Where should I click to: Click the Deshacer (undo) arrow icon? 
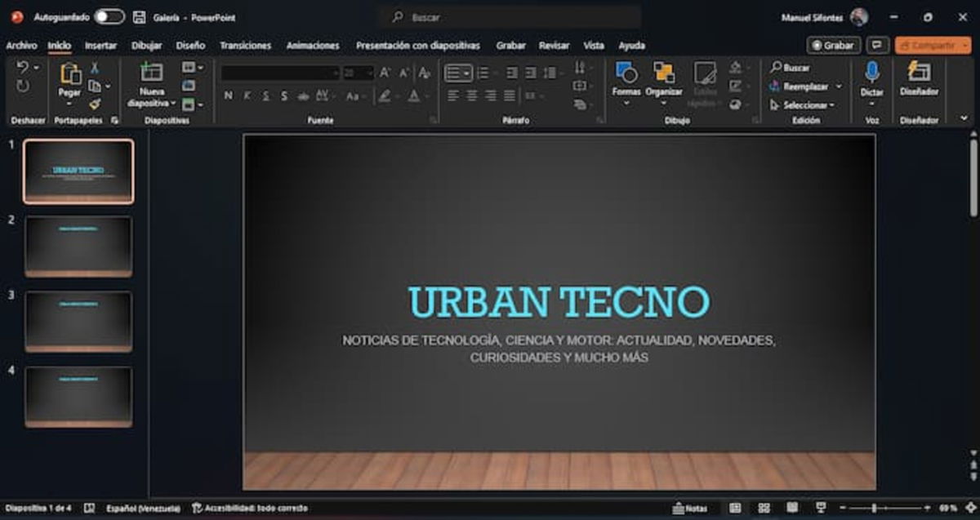tap(24, 68)
